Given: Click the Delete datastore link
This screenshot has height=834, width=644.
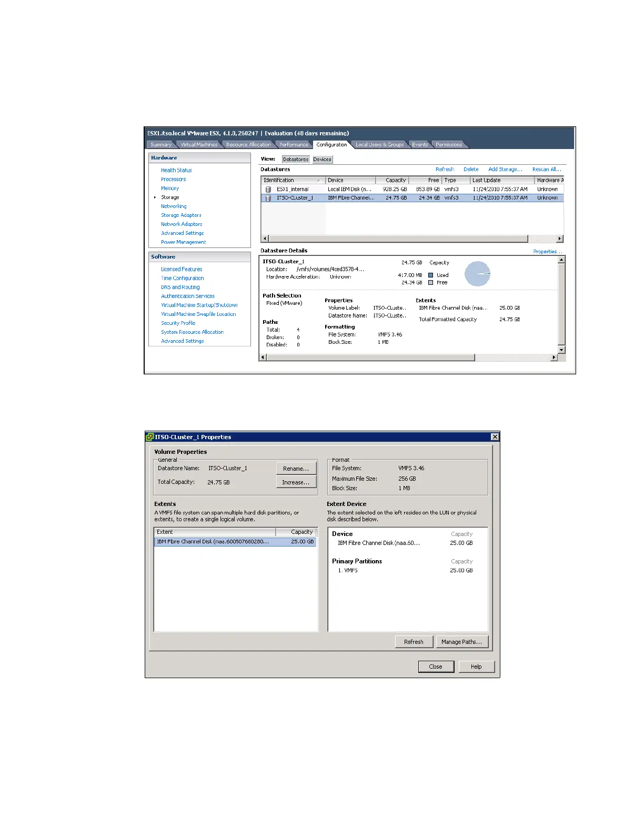Looking at the screenshot, I should 471,169.
